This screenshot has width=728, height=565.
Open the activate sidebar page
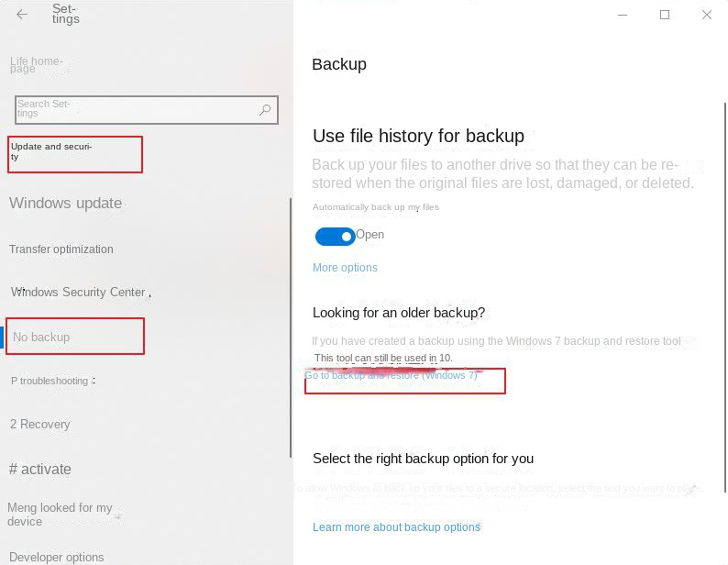39,469
